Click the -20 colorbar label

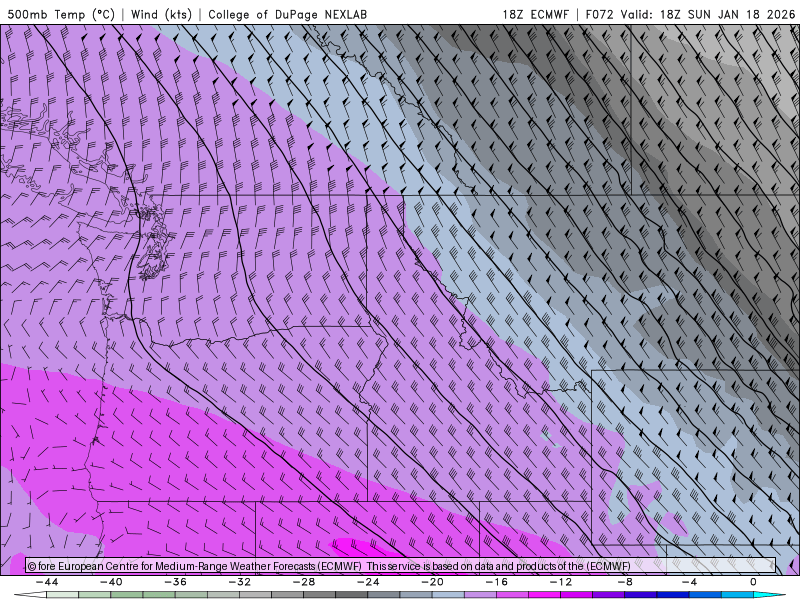pos(432,582)
